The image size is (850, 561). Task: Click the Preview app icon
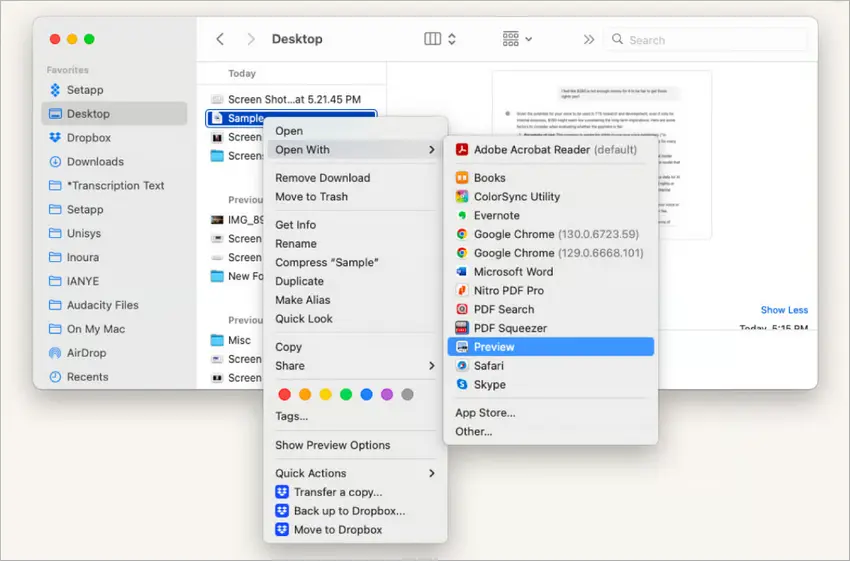pos(462,347)
